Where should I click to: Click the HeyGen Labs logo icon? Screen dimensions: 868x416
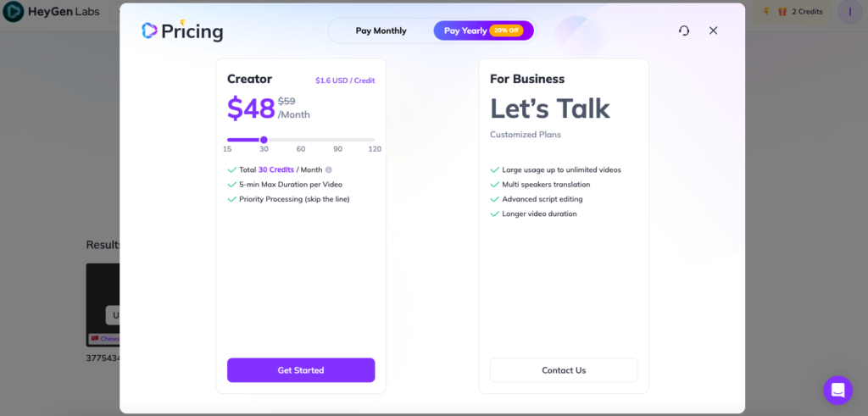point(13,12)
